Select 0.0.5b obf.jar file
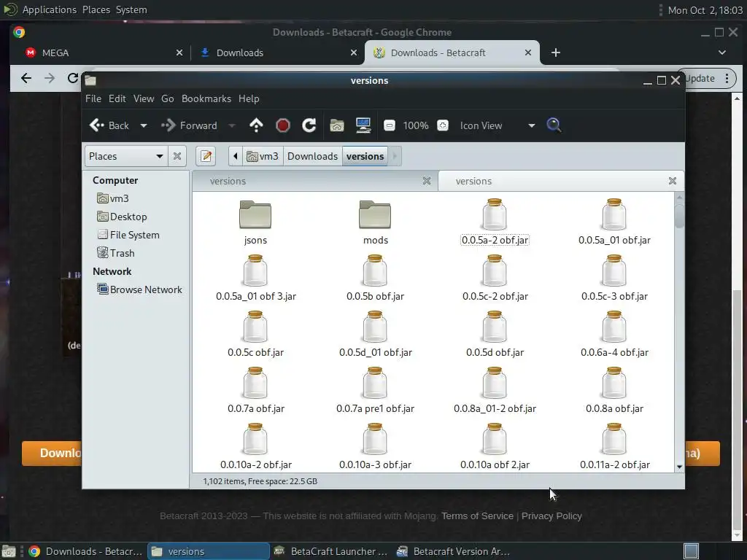The height and width of the screenshot is (560, 747). click(x=376, y=279)
